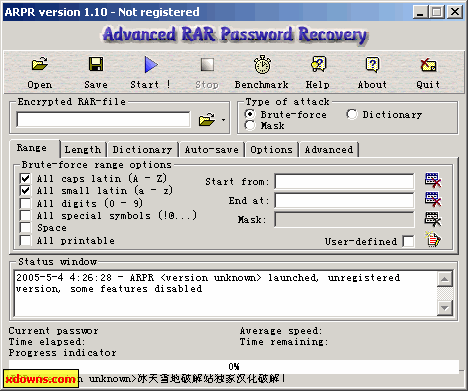The width and height of the screenshot is (468, 391).
Task: Select Brute-force attack type
Action: point(250,114)
